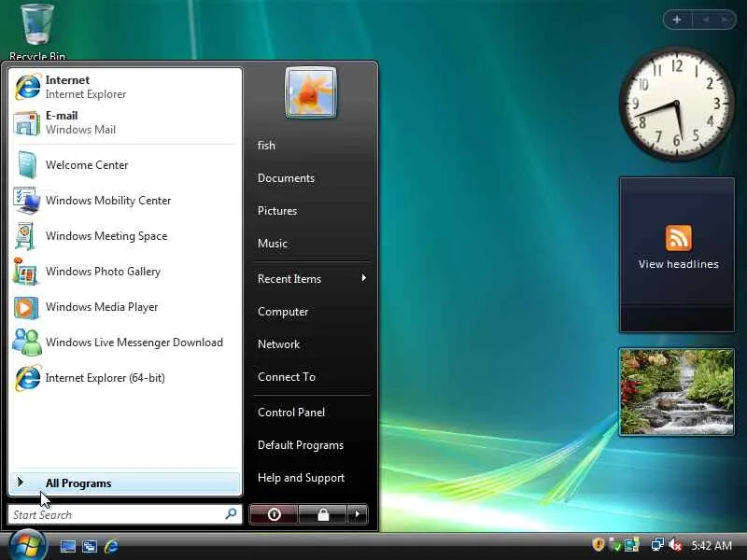Click the 5:42 AM taskbar clock
The width and height of the screenshot is (747, 560).
712,545
